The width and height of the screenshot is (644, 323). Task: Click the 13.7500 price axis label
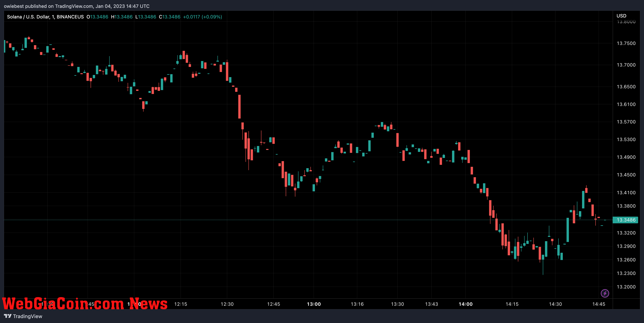(x=626, y=43)
